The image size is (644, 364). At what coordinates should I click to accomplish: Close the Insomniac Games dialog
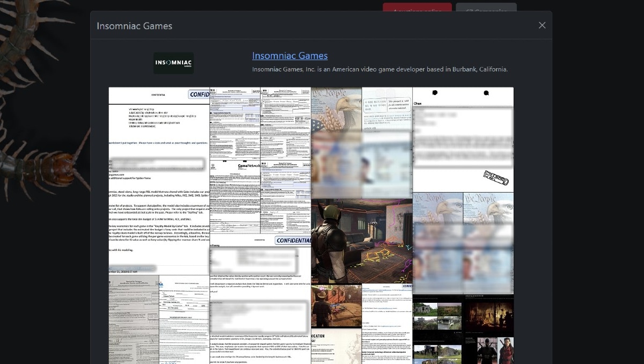tap(542, 25)
